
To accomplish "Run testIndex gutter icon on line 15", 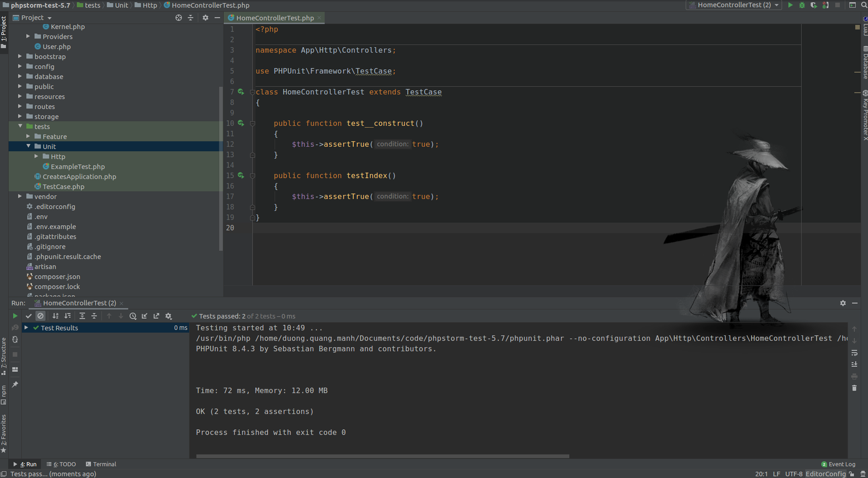I will pyautogui.click(x=241, y=176).
